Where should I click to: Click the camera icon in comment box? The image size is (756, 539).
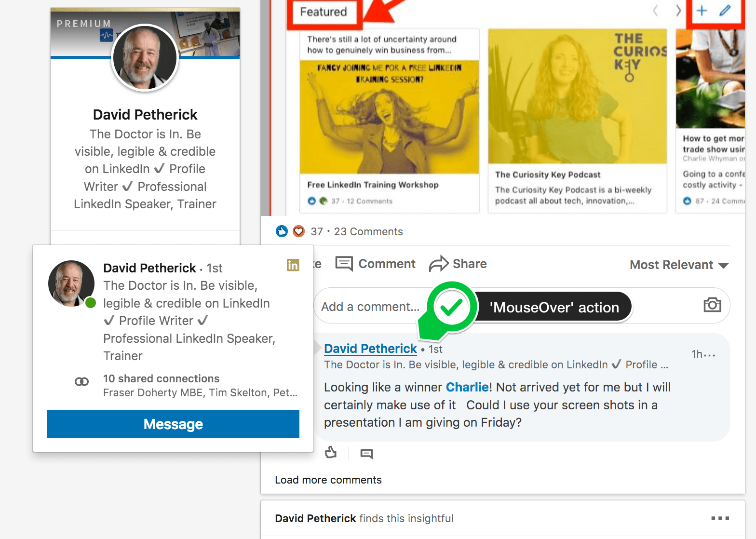712,305
